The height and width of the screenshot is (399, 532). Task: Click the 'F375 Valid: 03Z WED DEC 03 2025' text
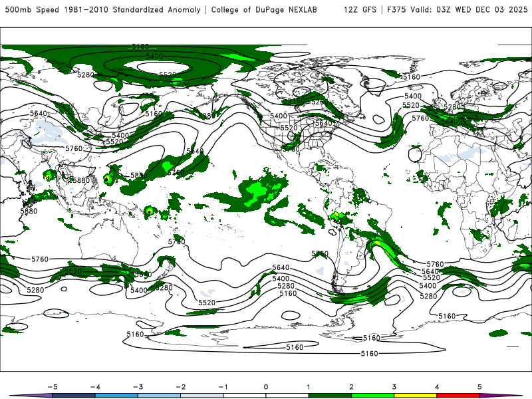coord(457,9)
